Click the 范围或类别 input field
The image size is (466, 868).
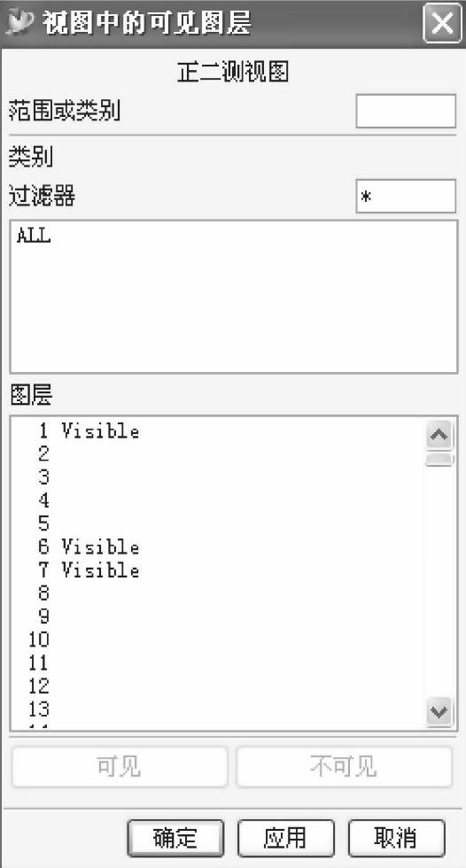(406, 112)
